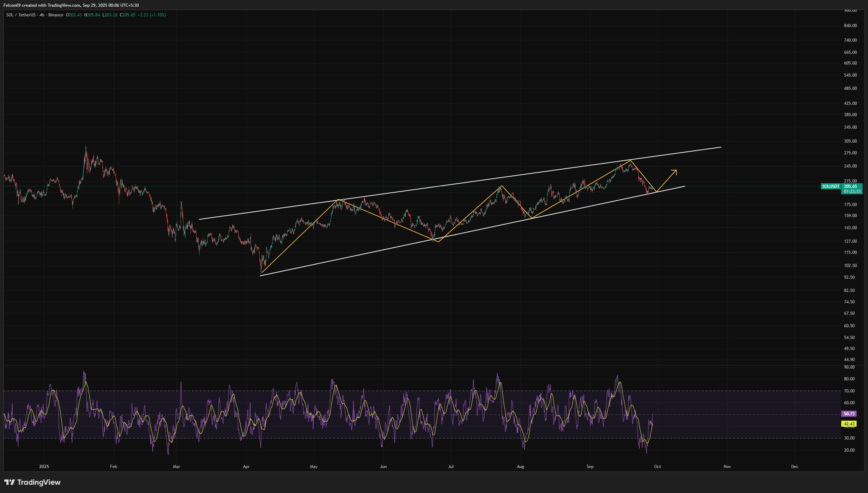Click the 01:23:33 candle countdown timer
The image size is (868, 493).
click(852, 191)
